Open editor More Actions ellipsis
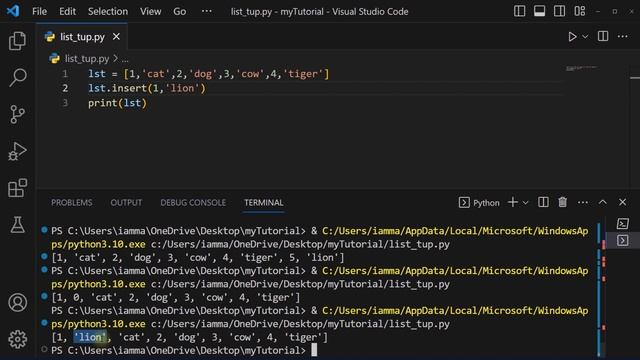 point(622,37)
